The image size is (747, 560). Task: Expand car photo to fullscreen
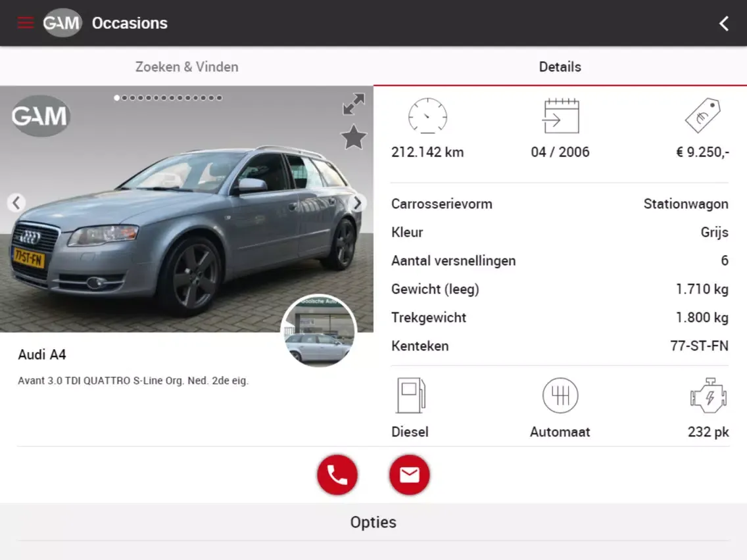[x=354, y=104]
